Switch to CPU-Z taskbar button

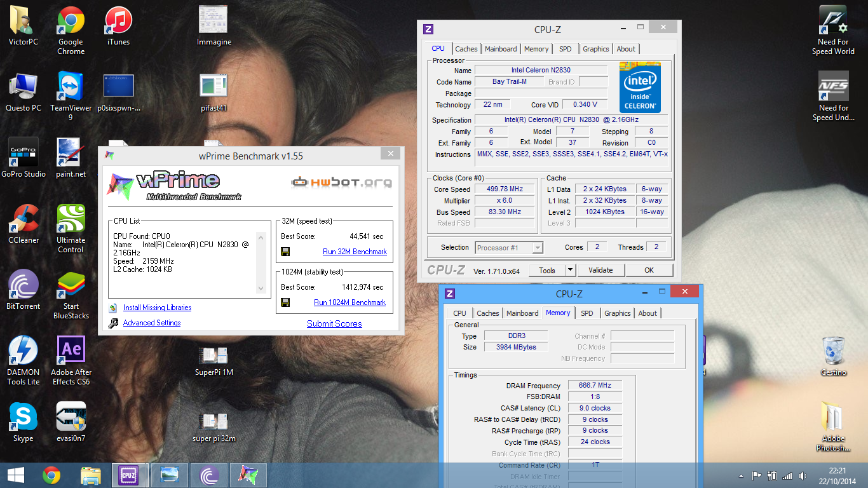[x=130, y=475]
